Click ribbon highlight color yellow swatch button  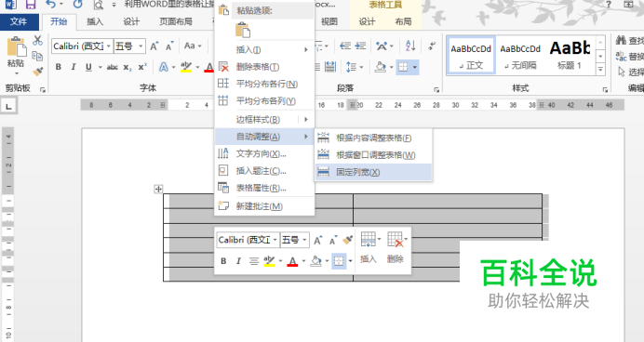pos(186,67)
